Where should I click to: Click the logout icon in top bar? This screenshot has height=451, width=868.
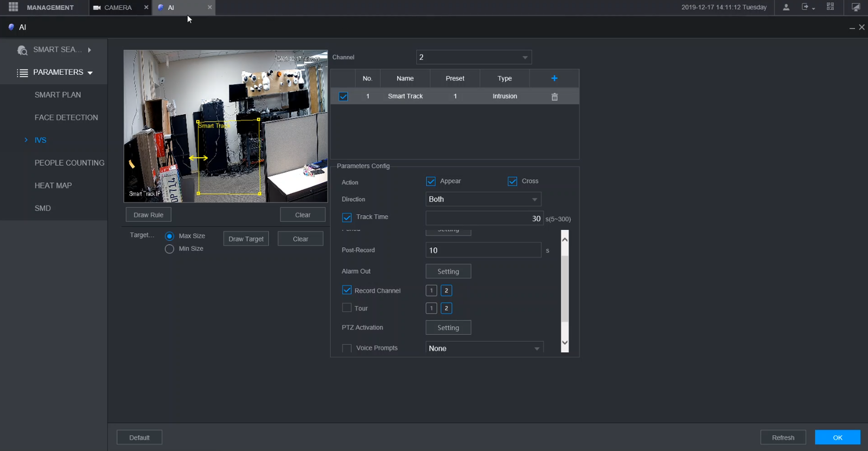point(806,7)
